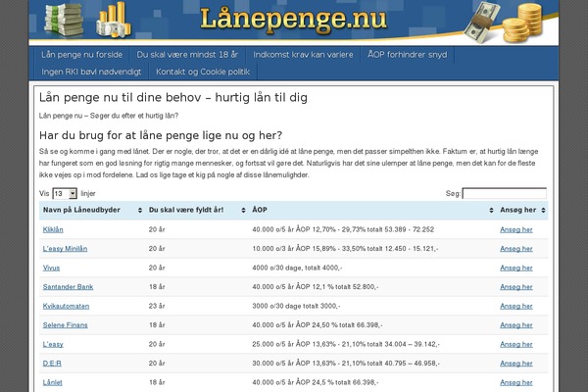Open the Vivus lender link
Image resolution: width=588 pixels, height=392 pixels.
(51, 268)
